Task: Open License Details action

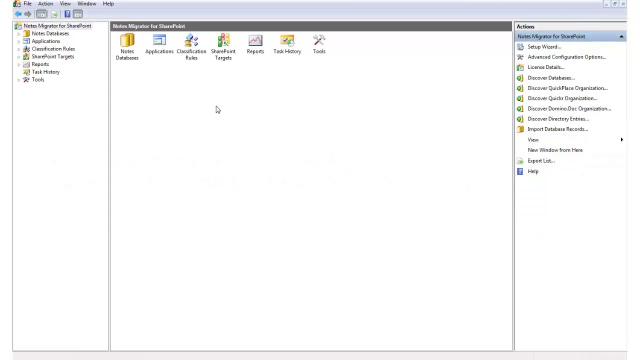Action: [546, 67]
